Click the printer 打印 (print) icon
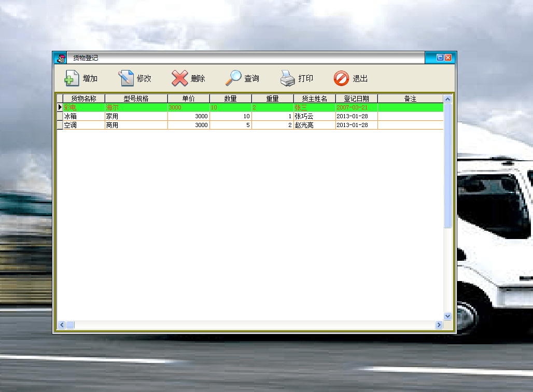This screenshot has height=392, width=533. (x=288, y=78)
